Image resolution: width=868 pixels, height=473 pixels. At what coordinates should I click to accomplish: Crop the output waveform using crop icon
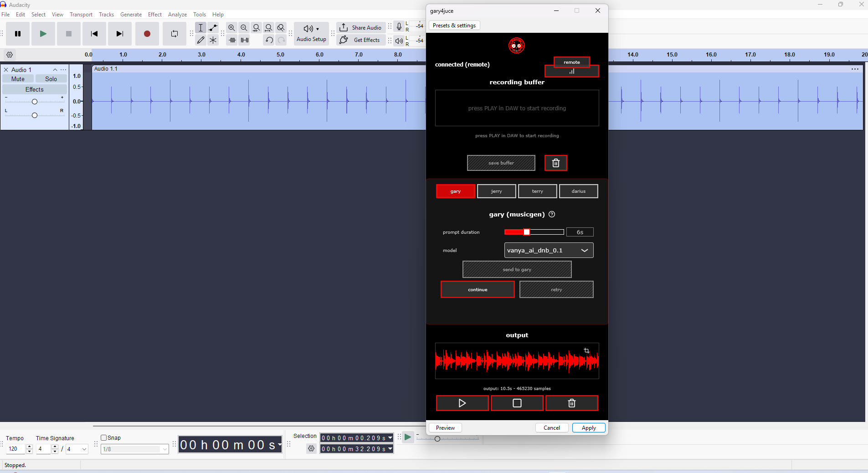[x=586, y=350]
